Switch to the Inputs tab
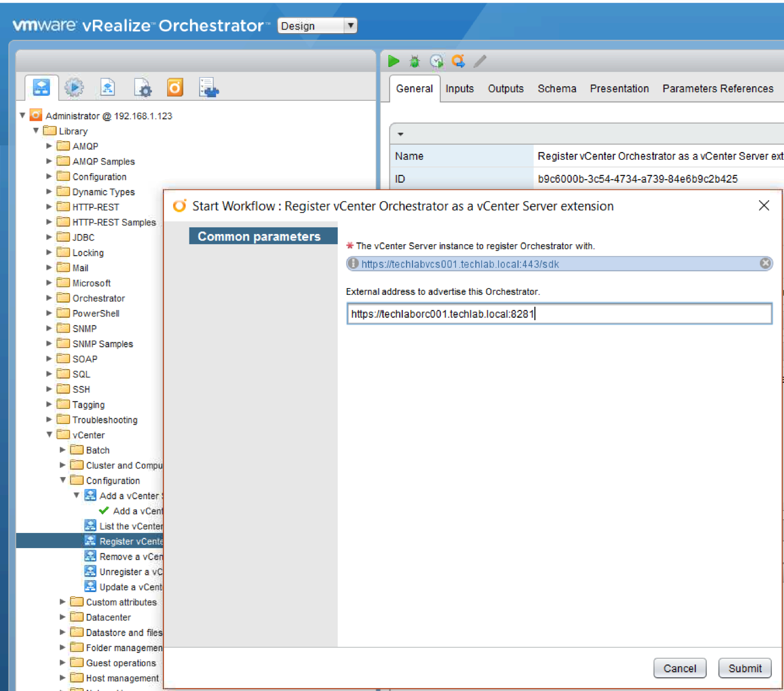The height and width of the screenshot is (691, 784). (x=460, y=89)
